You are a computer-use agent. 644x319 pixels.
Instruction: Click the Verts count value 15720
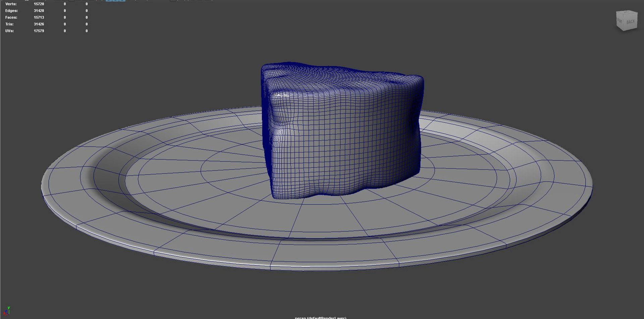(39, 4)
